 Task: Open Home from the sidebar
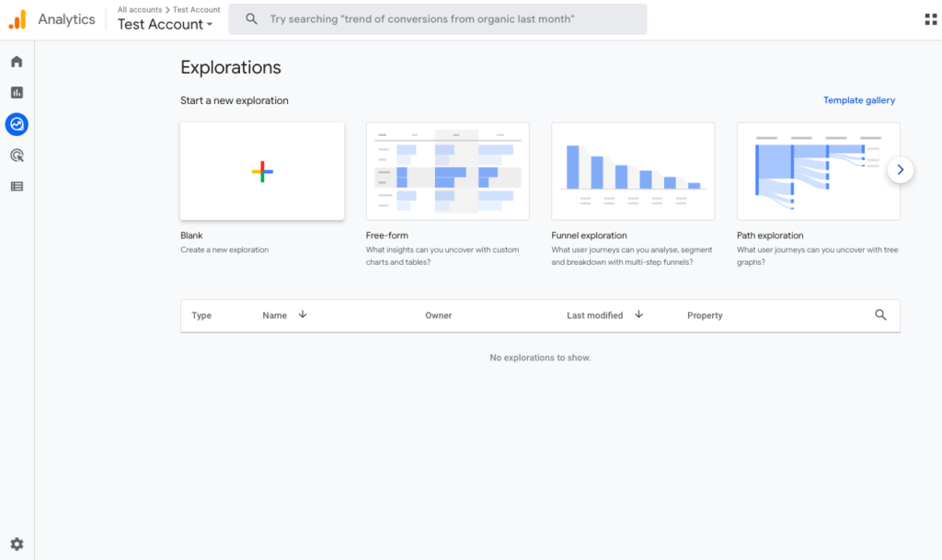tap(17, 62)
